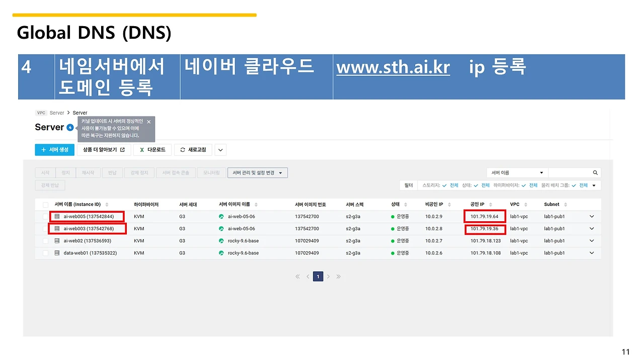The image size is (644, 362).
Task: Click the server search input field
Action: [570, 172]
